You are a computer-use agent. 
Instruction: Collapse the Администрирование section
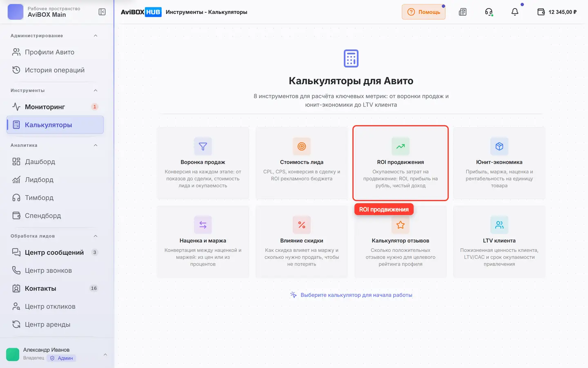(x=96, y=36)
